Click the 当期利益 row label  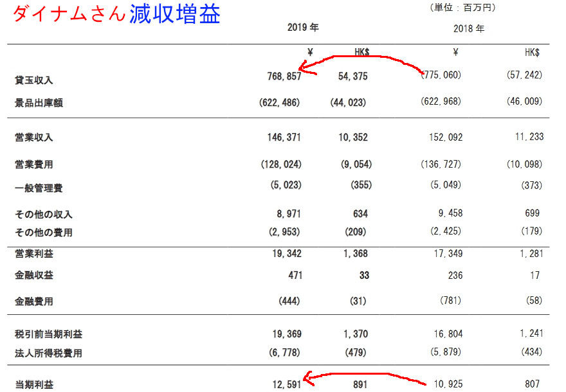point(34,384)
